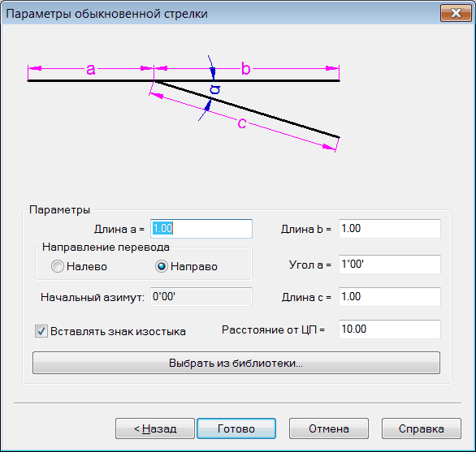Click the magenta 'c' dimension label
Viewport: 476px width, 452px height.
click(241, 123)
